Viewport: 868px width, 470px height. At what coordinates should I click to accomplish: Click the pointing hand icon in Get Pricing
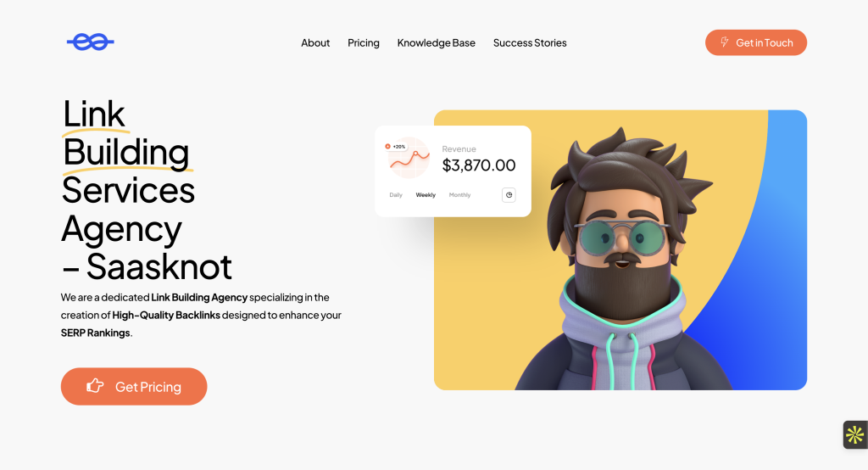tap(95, 386)
